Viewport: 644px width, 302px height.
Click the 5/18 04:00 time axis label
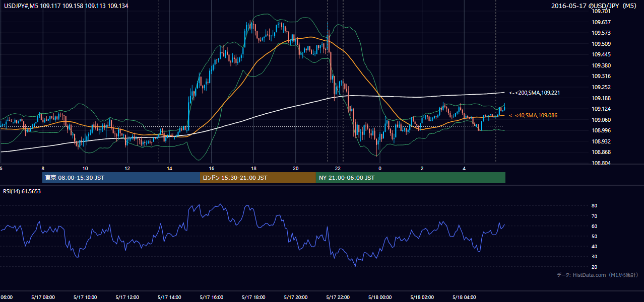click(464, 297)
